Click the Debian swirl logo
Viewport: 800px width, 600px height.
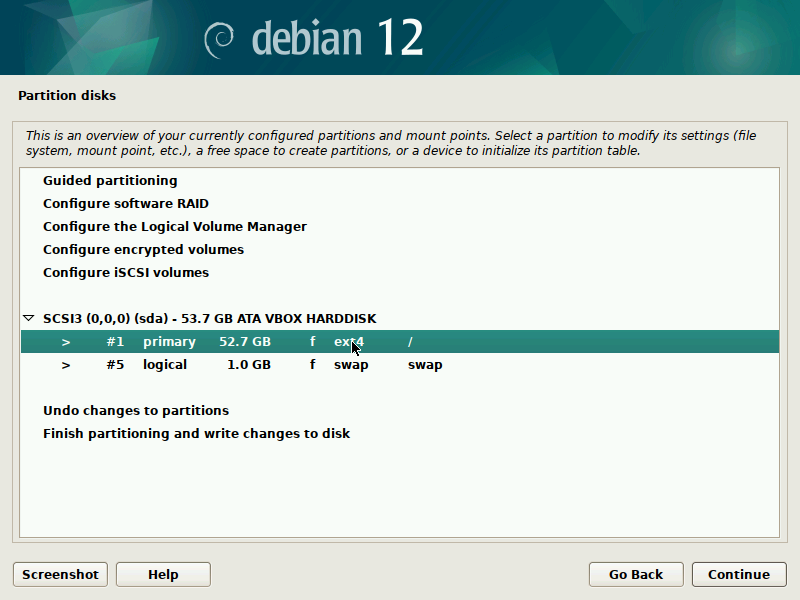pyautogui.click(x=219, y=40)
